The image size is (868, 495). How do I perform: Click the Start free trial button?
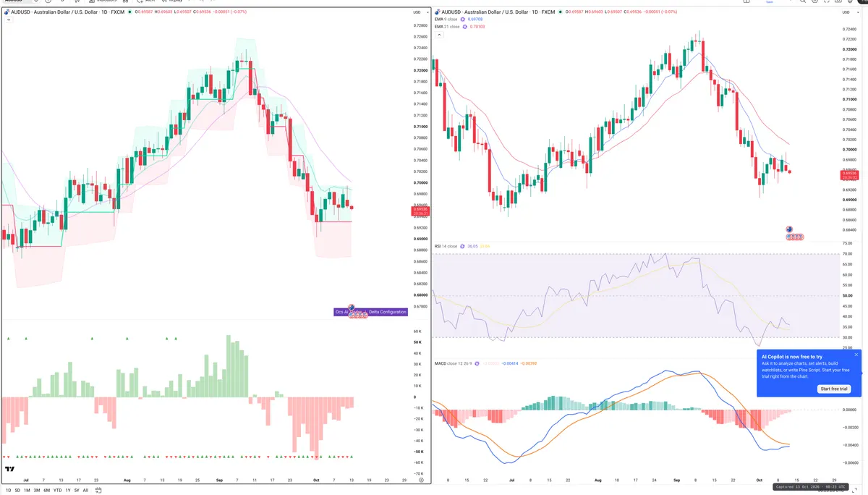pos(834,389)
